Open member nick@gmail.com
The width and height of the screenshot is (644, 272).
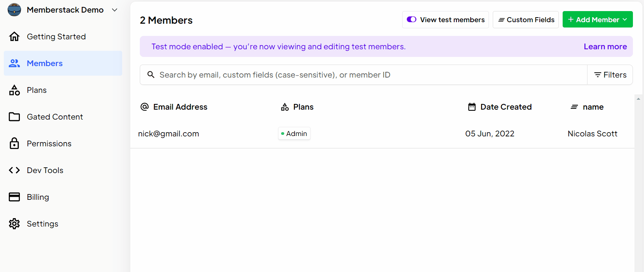pos(168,134)
